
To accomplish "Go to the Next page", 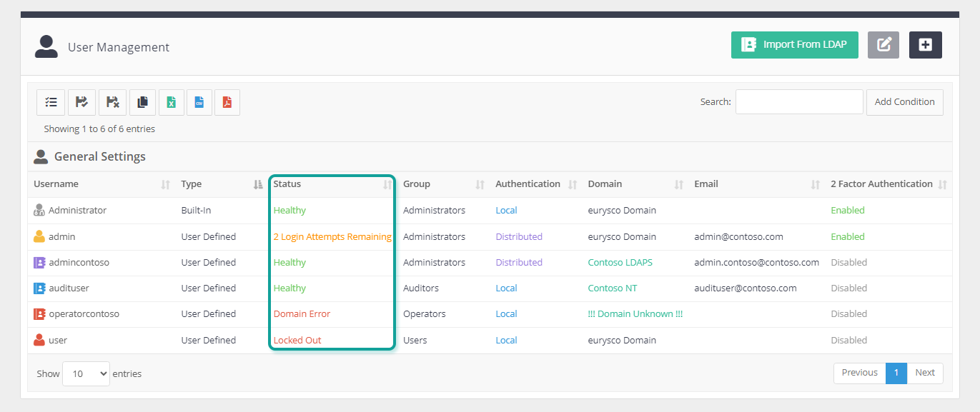I will coord(925,373).
